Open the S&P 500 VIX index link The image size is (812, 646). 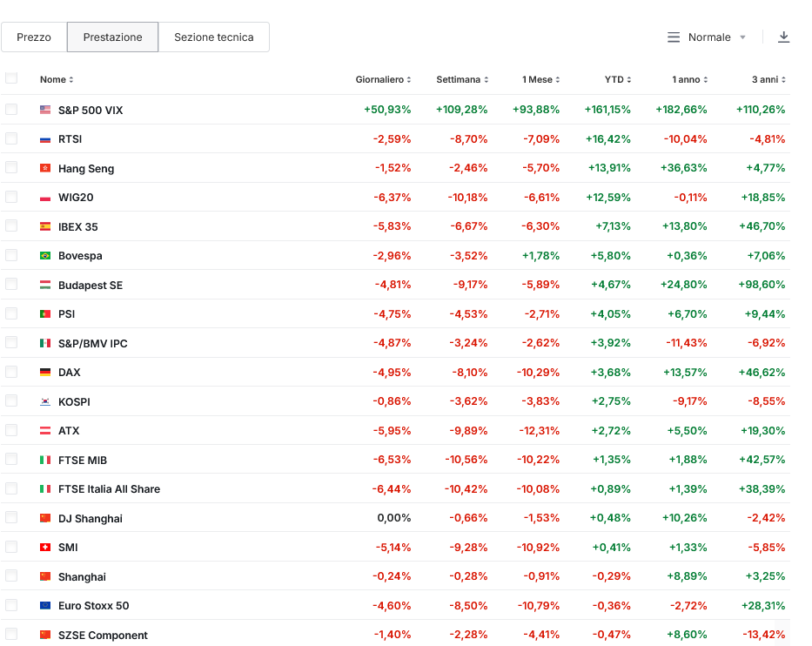click(91, 111)
